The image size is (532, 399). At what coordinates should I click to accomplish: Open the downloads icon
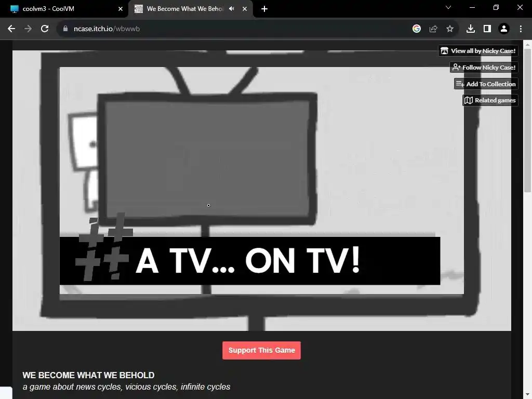471,29
